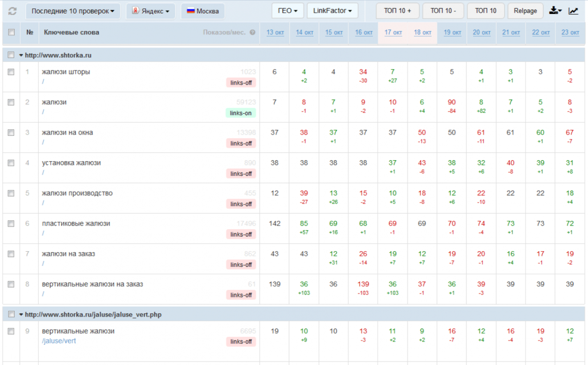Open the 23 окт date column
The width and height of the screenshot is (588, 365).
(570, 32)
